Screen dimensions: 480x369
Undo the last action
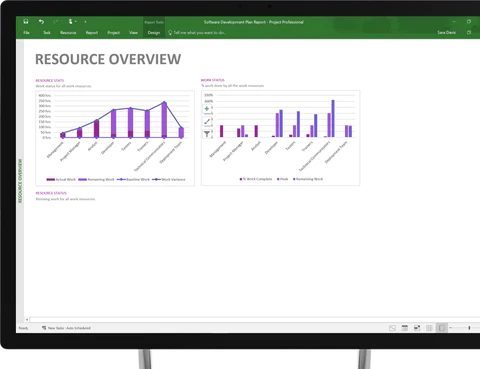coord(41,22)
